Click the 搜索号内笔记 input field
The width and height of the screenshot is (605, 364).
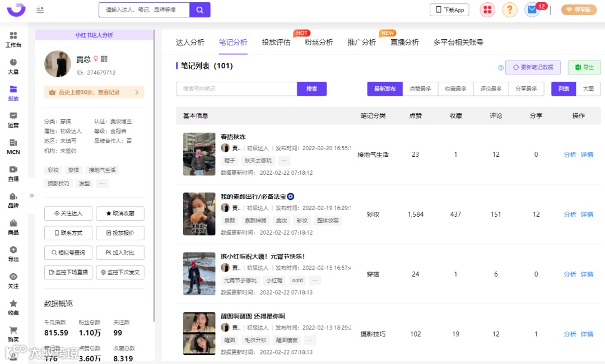pos(236,88)
